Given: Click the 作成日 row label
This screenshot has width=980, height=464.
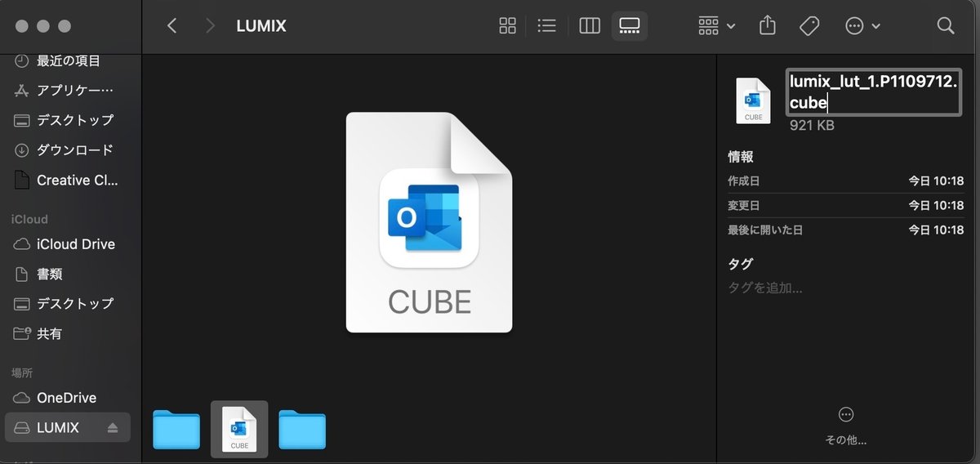Looking at the screenshot, I should tap(744, 181).
